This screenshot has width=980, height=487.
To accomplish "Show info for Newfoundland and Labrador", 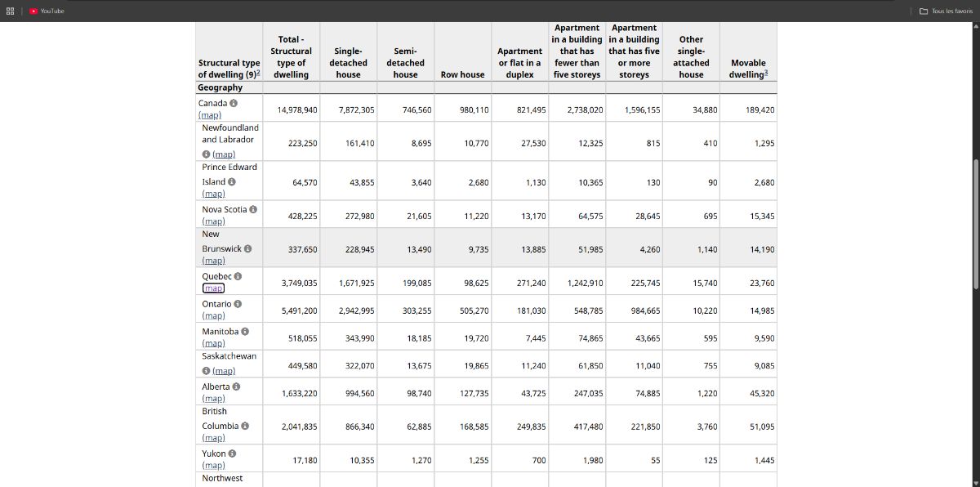I will (x=206, y=154).
